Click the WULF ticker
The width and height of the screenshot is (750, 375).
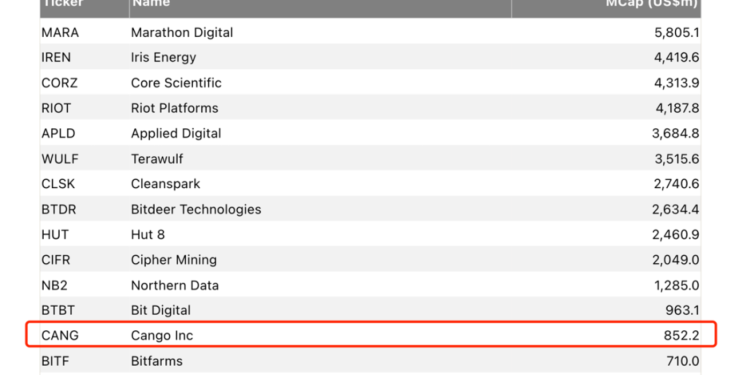(x=60, y=159)
